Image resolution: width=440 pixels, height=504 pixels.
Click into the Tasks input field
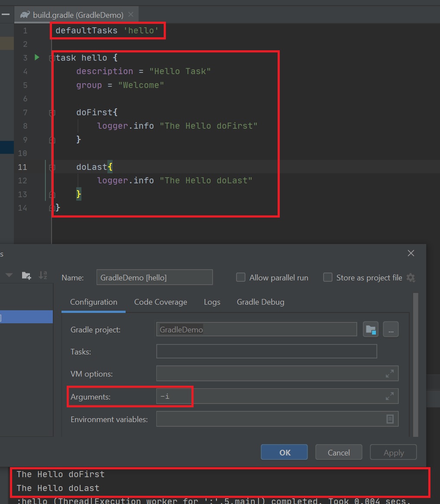click(266, 351)
